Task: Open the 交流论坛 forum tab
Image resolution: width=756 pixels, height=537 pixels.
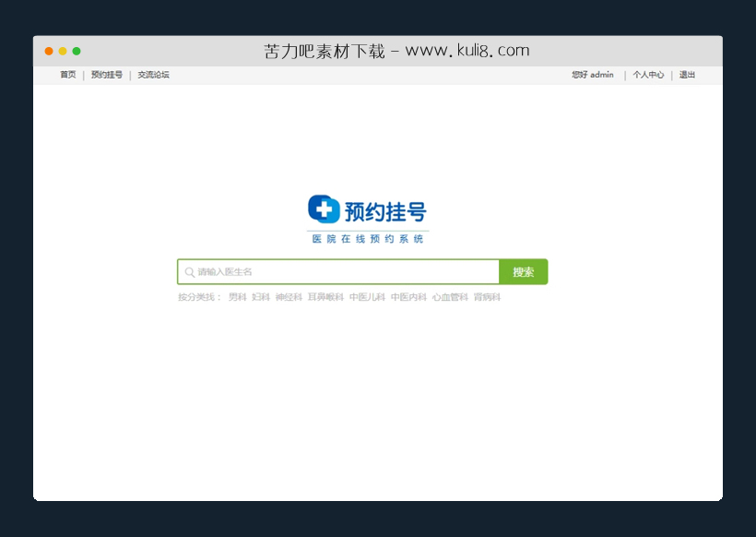Action: click(x=153, y=75)
